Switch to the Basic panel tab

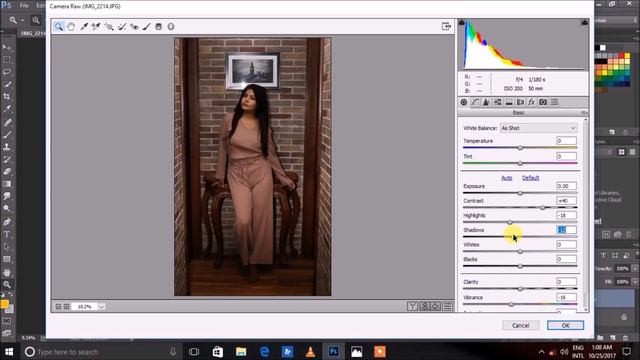pyautogui.click(x=464, y=102)
